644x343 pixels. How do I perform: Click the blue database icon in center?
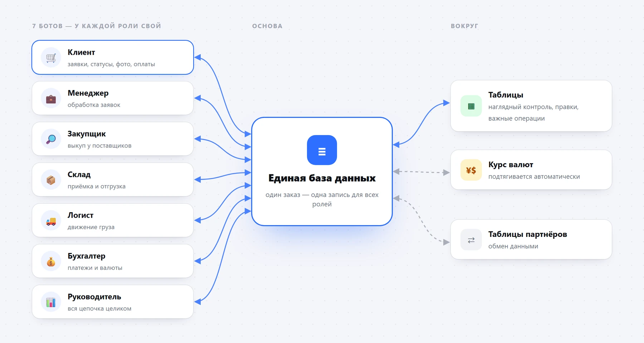[x=322, y=150]
